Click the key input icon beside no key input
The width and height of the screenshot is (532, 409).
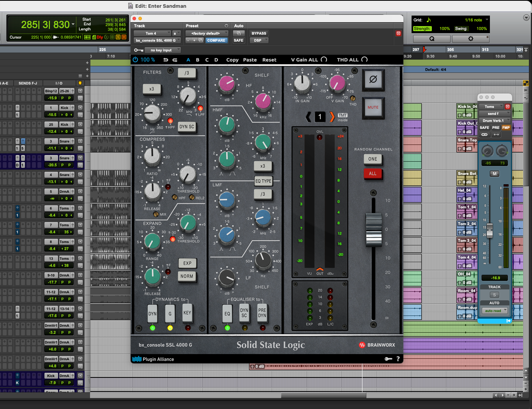[x=138, y=50]
